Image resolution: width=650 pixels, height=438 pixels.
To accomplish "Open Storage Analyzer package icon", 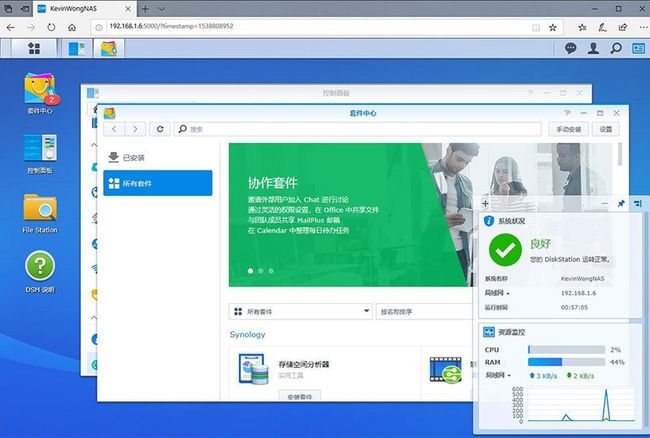I will pyautogui.click(x=253, y=368).
